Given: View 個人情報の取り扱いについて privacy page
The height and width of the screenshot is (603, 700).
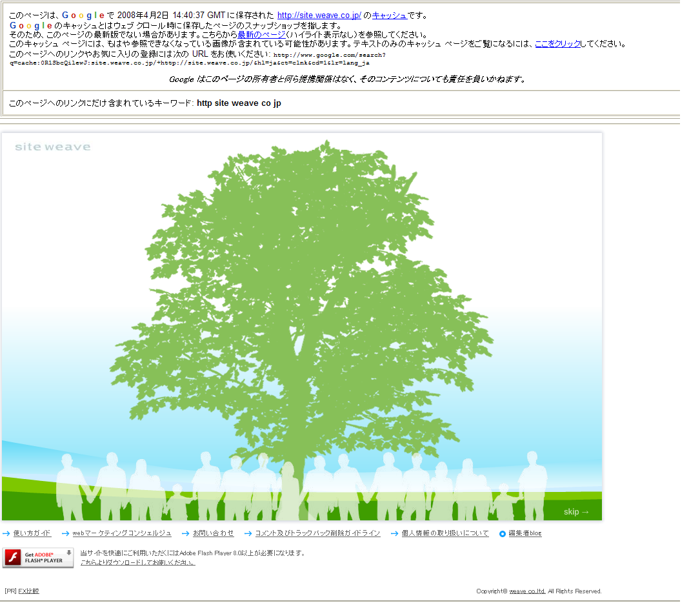Looking at the screenshot, I should 445,533.
